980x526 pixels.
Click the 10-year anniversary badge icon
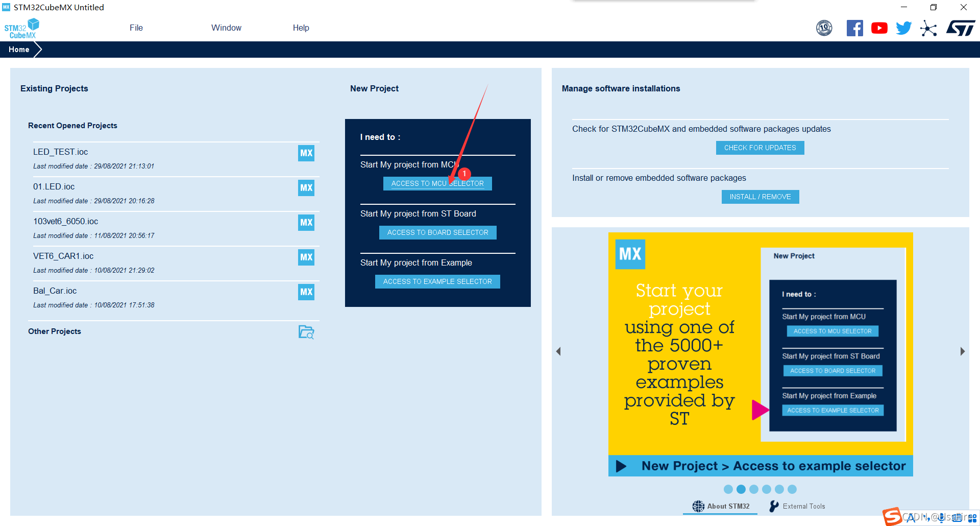(x=824, y=28)
